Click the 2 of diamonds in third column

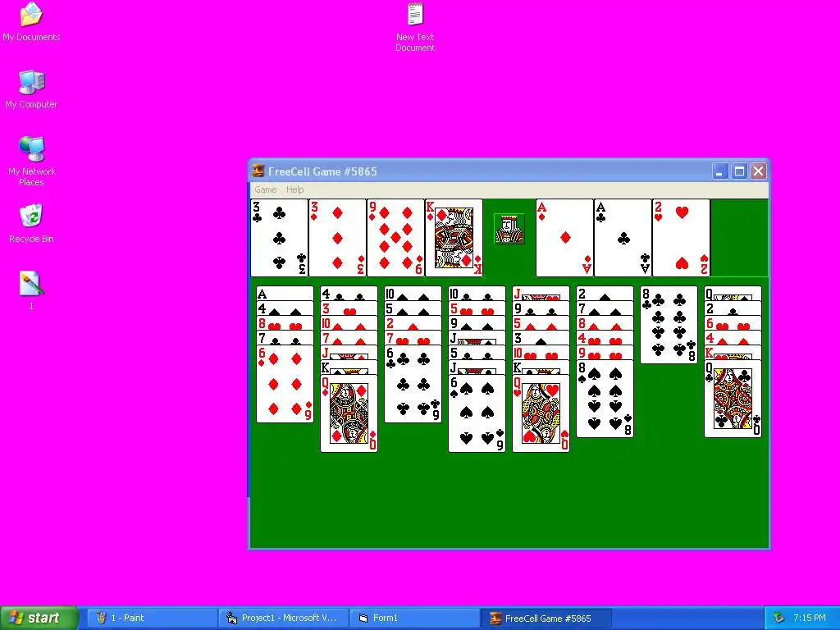[413, 323]
